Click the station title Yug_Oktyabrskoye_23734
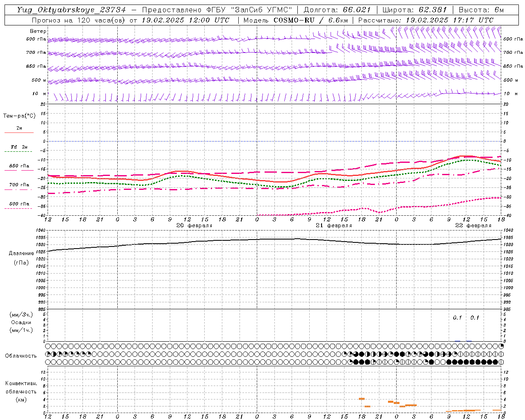 [71, 10]
